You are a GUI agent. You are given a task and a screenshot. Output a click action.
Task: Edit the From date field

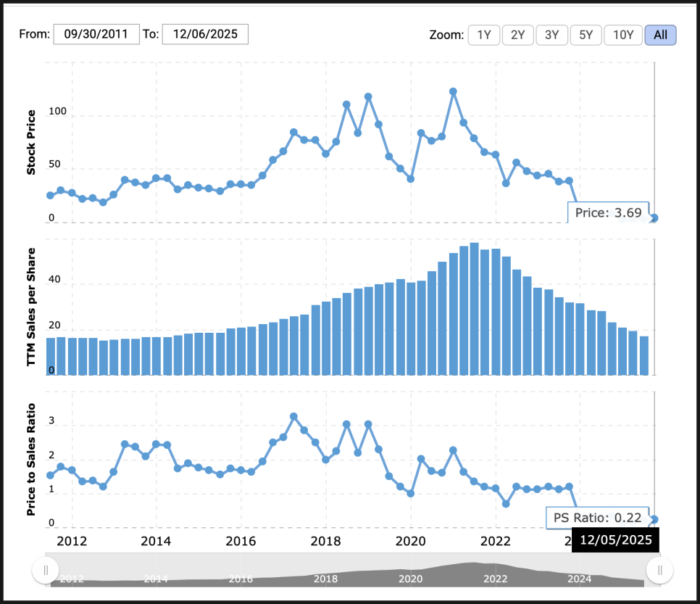96,34
